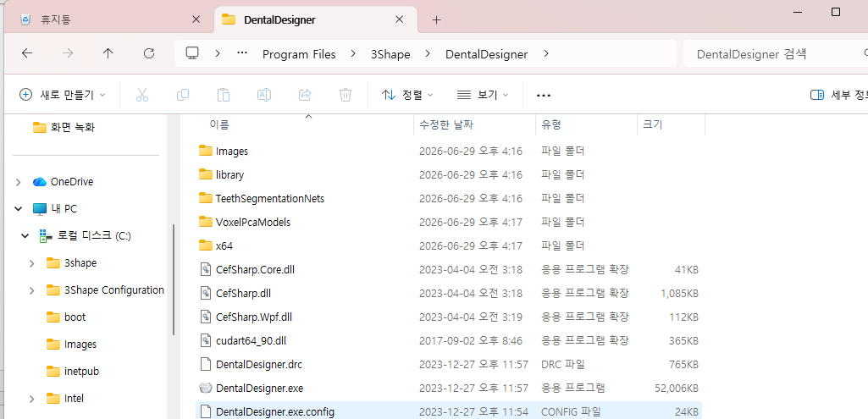Screen dimensions: 868x419
Task: Open the see more ellipsis menu
Action: tap(544, 95)
